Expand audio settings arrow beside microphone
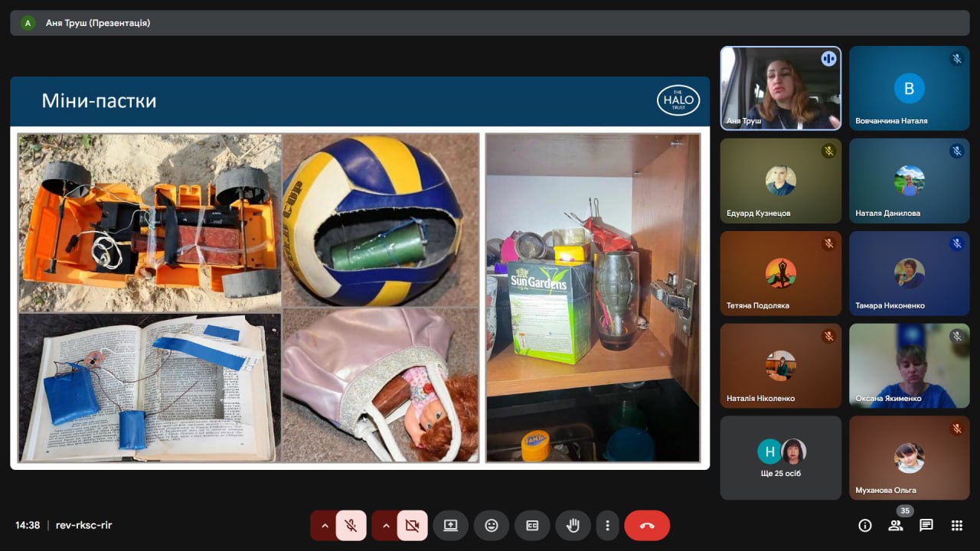Viewport: 980px width, 551px height. [x=325, y=526]
